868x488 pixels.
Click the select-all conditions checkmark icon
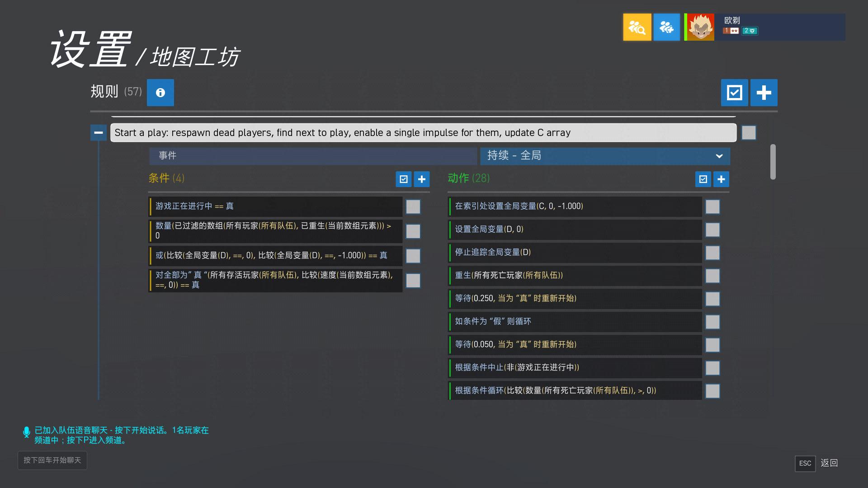(403, 179)
